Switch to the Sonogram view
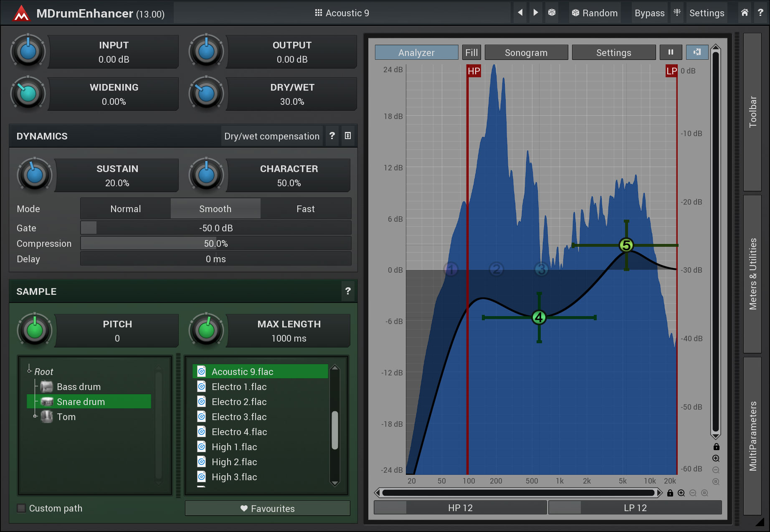Viewport: 770px width, 532px height. point(526,53)
